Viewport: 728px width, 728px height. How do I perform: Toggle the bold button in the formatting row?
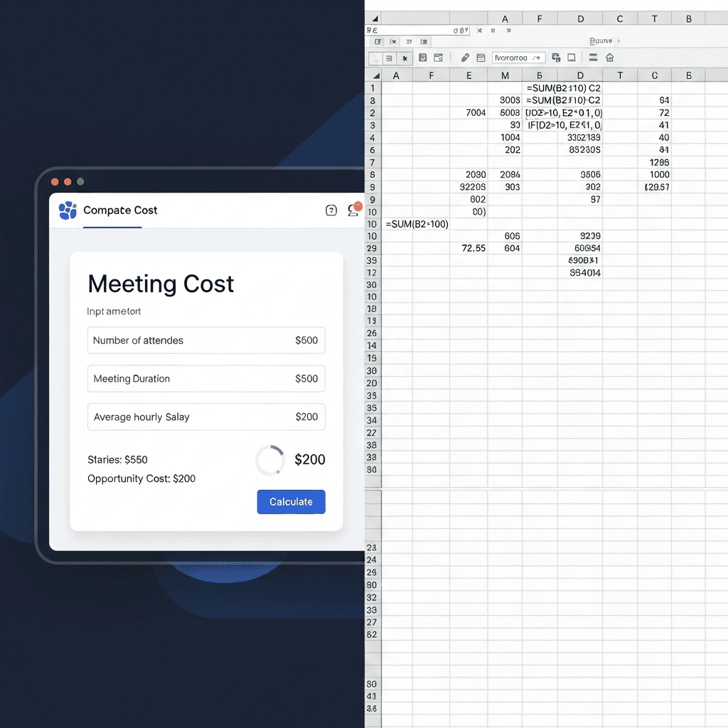click(389, 58)
